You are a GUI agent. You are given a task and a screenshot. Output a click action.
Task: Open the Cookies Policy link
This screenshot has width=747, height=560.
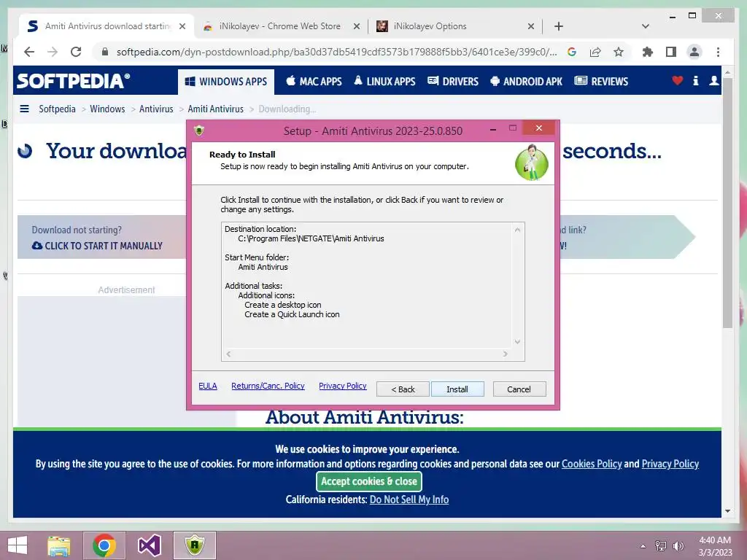(592, 464)
